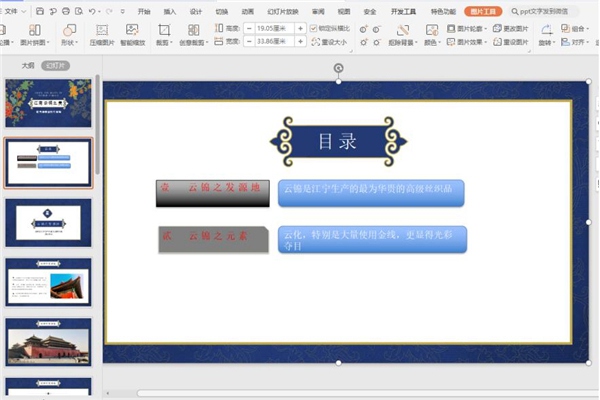Select the first slide thumbnail

[x=48, y=104]
